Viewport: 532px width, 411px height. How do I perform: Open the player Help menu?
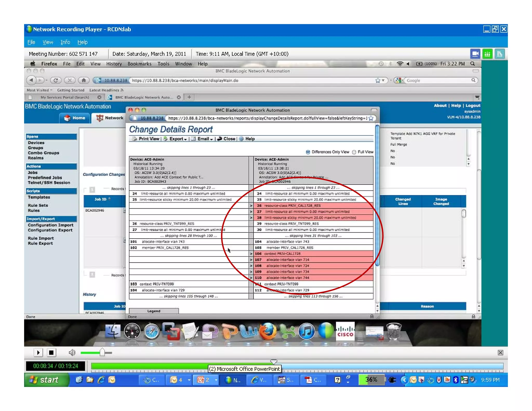pyautogui.click(x=82, y=42)
